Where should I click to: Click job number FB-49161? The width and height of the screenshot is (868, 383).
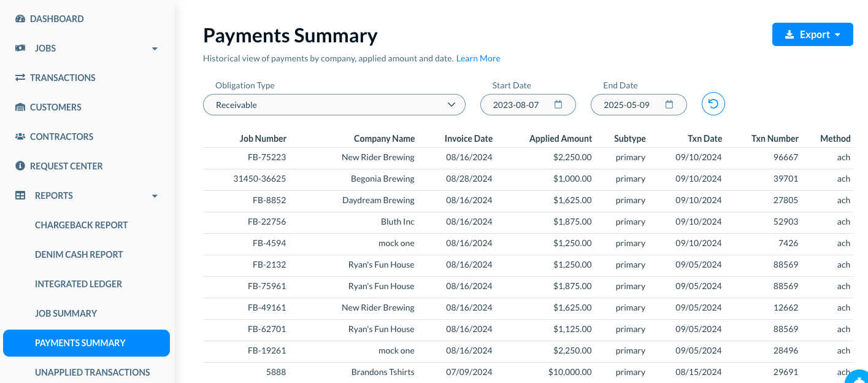click(x=267, y=308)
